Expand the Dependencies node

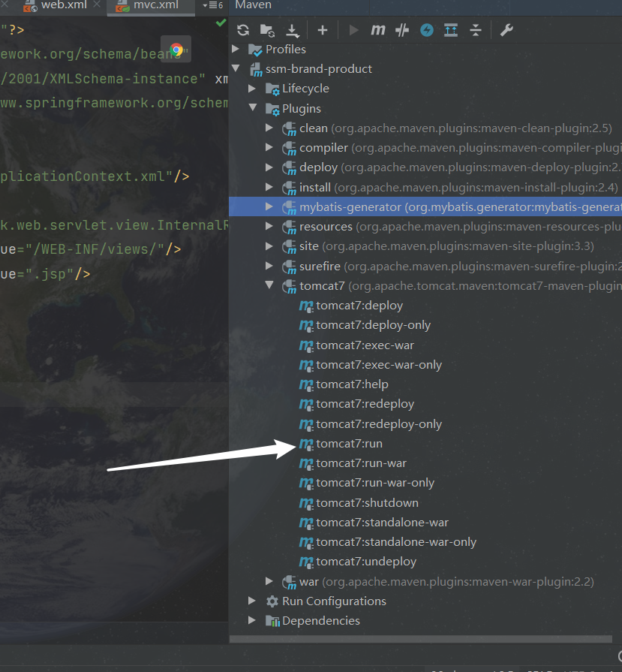252,620
